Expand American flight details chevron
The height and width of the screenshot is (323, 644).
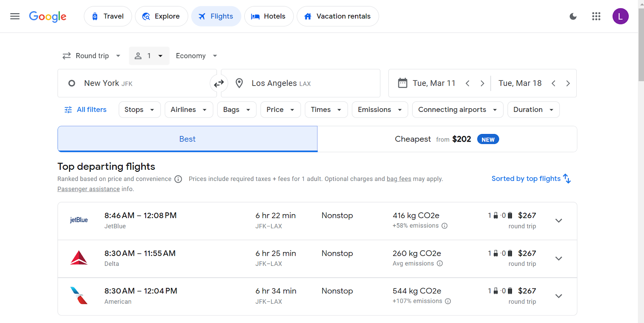559,296
